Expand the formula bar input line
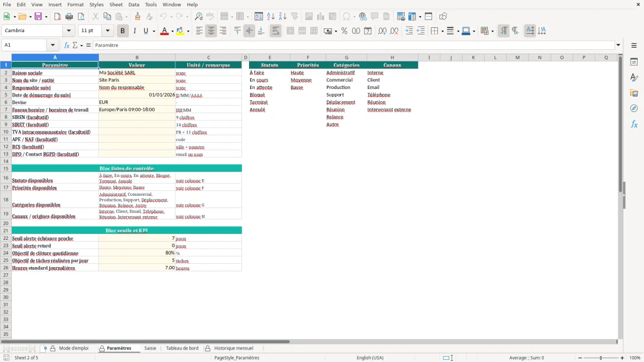644x362 pixels. tap(619, 45)
